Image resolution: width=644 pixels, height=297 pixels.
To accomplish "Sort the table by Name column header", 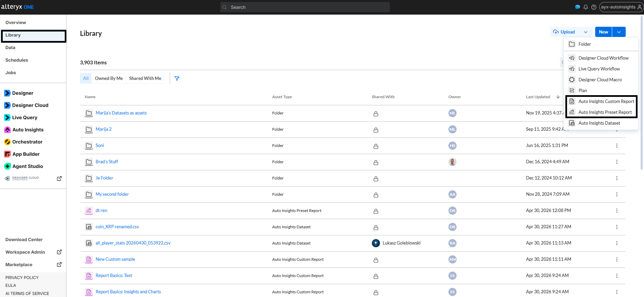I will click(x=90, y=97).
